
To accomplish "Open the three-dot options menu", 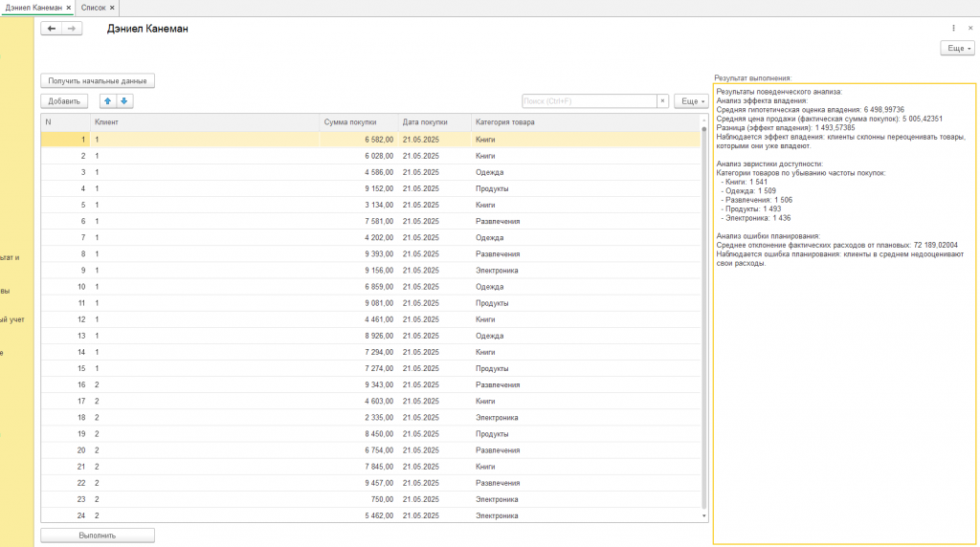I will 953,28.
